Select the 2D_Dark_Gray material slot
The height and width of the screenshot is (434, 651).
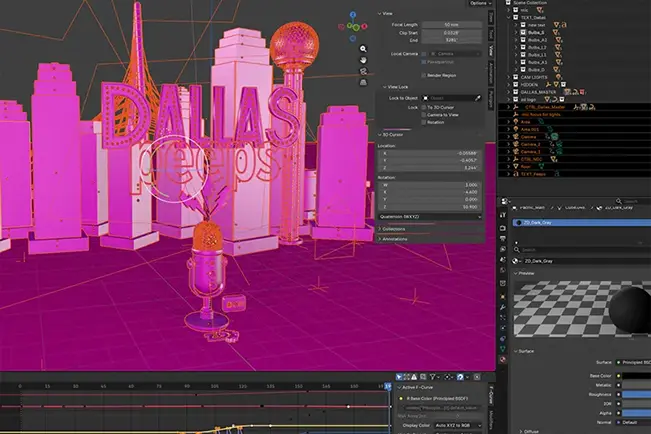click(x=582, y=223)
